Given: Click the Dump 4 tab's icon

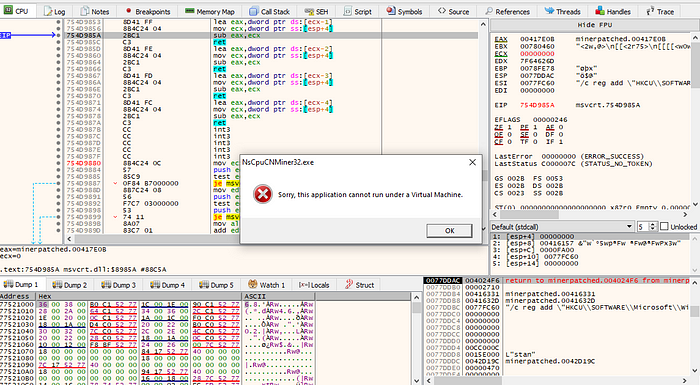Looking at the screenshot, I should 155,285.
